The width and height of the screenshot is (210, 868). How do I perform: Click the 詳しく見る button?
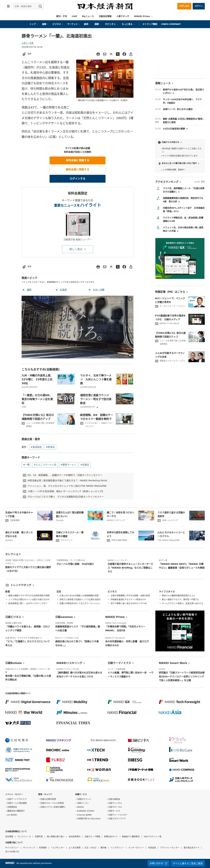tap(78, 249)
